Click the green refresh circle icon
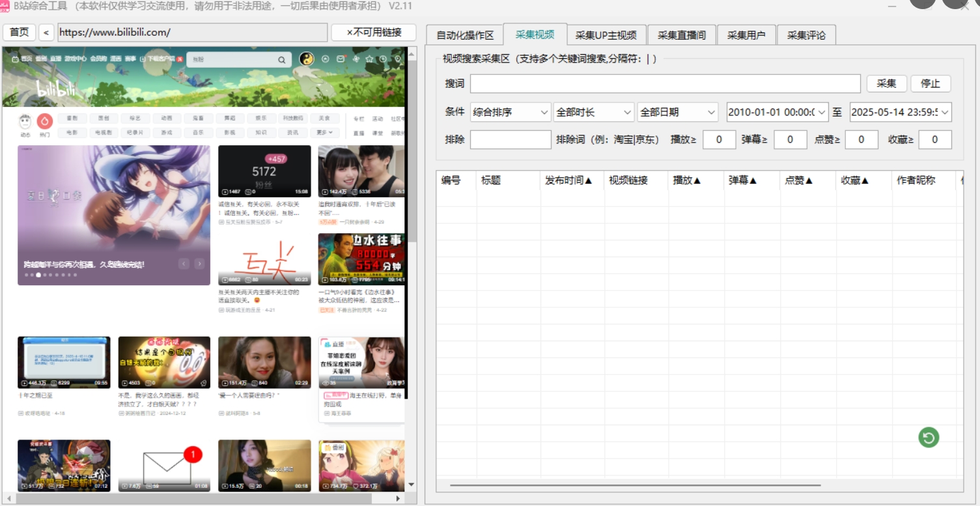The height and width of the screenshot is (506, 980). click(929, 438)
